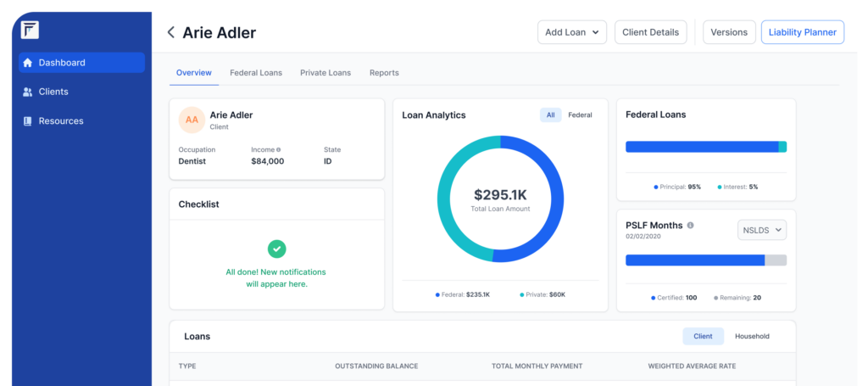The image size is (868, 386).
Task: Click the WEIGHTED AVERAGE RATE column header
Action: 692,366
